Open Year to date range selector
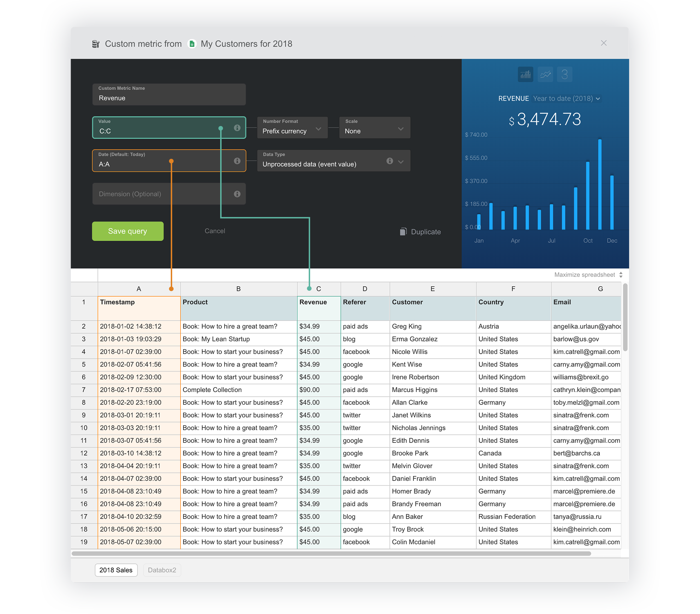700x614 pixels. tap(566, 98)
